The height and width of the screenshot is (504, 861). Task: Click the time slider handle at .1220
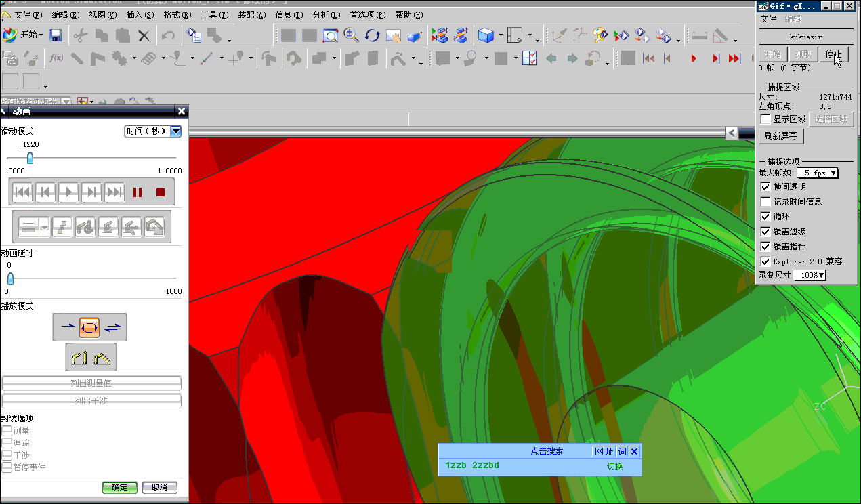click(30, 158)
